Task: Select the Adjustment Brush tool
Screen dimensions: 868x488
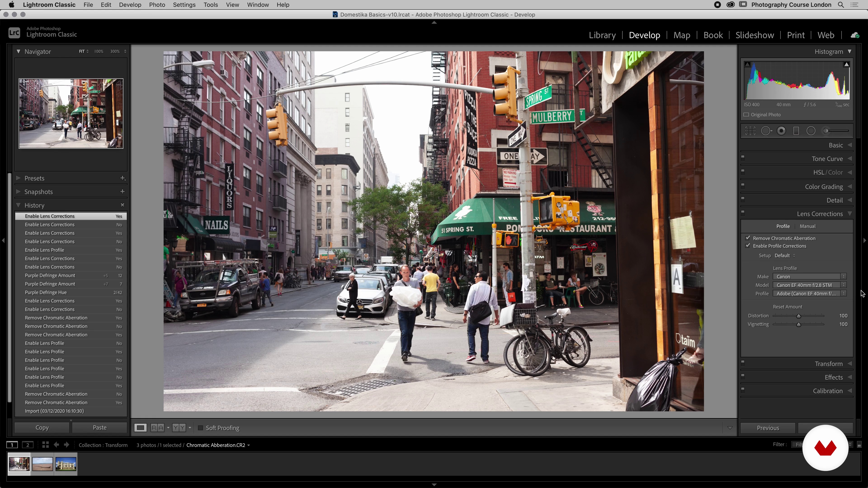Action: tap(836, 131)
